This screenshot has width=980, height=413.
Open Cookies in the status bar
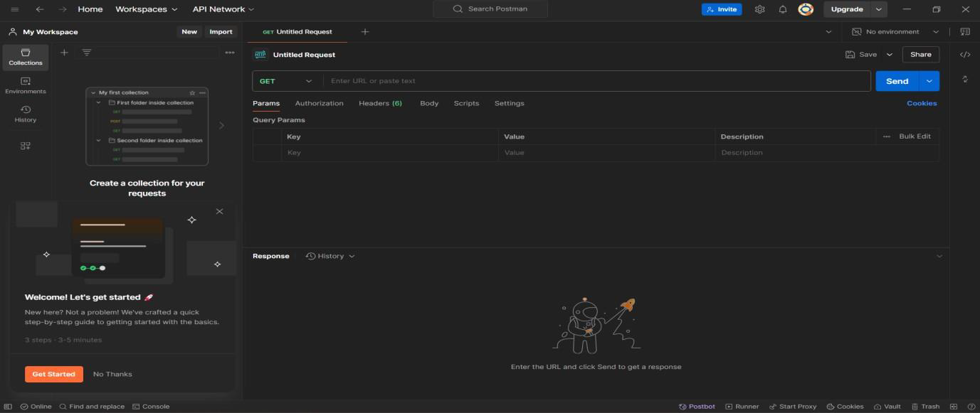[x=845, y=407]
